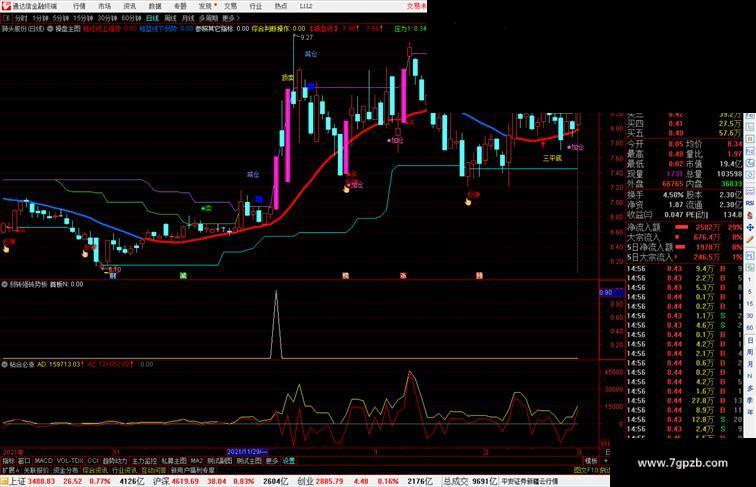This screenshot has height=487, width=756.
Task: Open the 行情 menu
Action: [x=79, y=6]
